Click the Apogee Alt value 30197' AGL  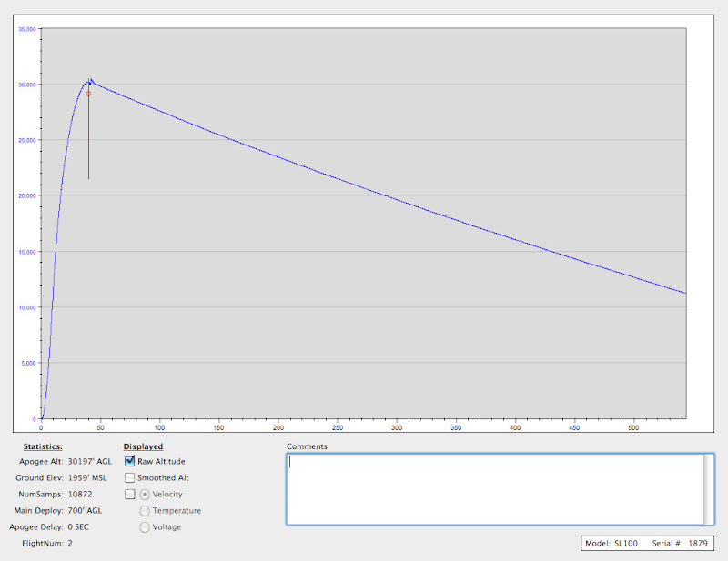pos(90,461)
